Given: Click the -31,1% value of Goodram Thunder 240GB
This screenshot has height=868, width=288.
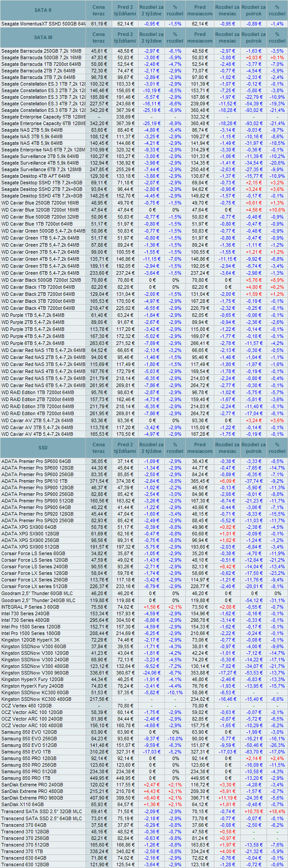Looking at the screenshot, I should tap(277, 600).
